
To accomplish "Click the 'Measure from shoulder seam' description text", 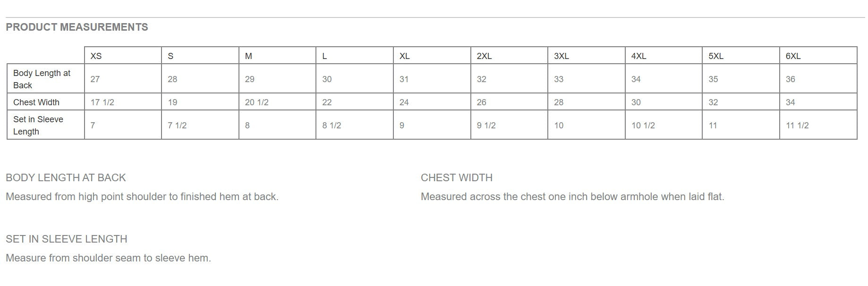I will (108, 258).
